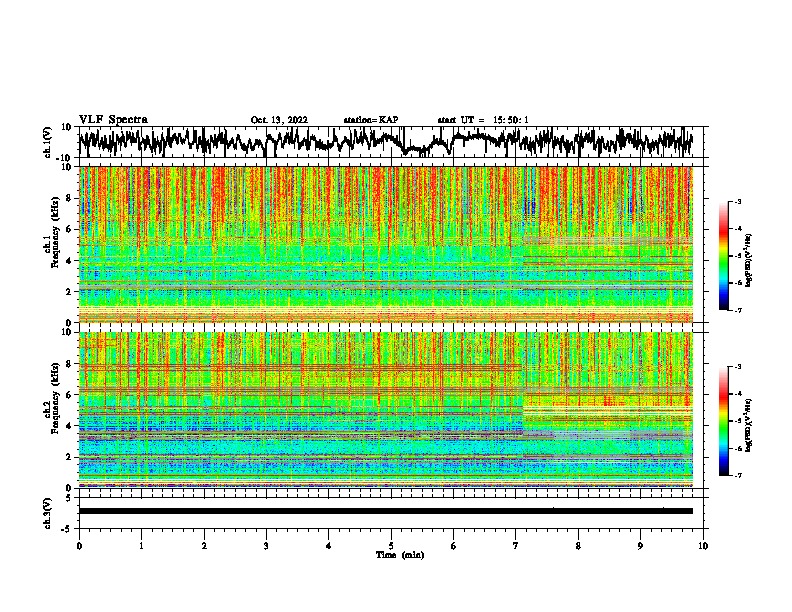Screen dimensions: 792x612
Task: Click the "ch.1(V)" waveform axis label
Action: [48, 142]
